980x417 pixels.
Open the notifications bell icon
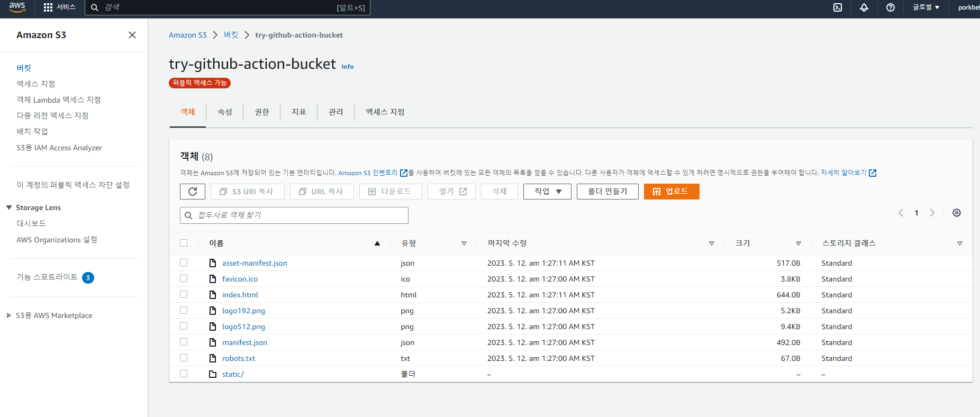click(864, 7)
